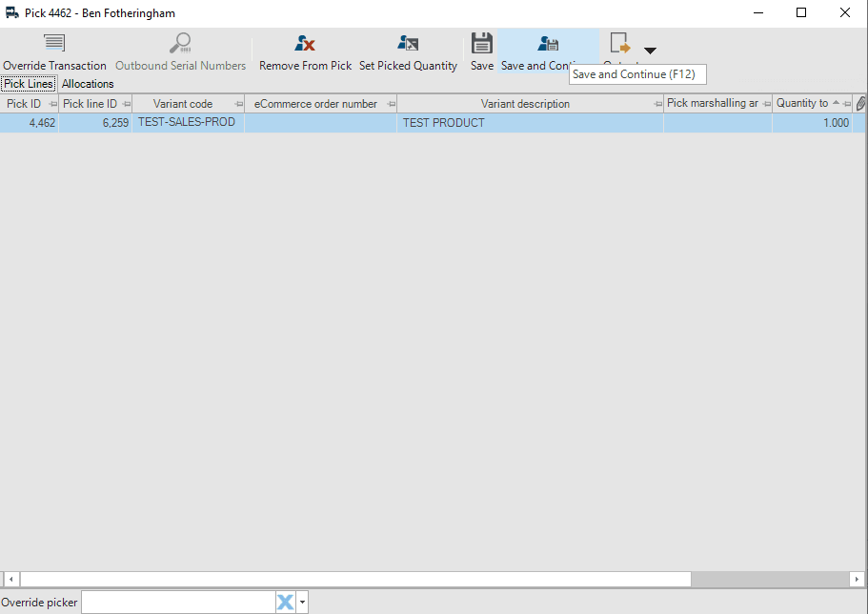The height and width of the screenshot is (614, 868).
Task: Sort by Pick line ID column header
Action: point(90,104)
